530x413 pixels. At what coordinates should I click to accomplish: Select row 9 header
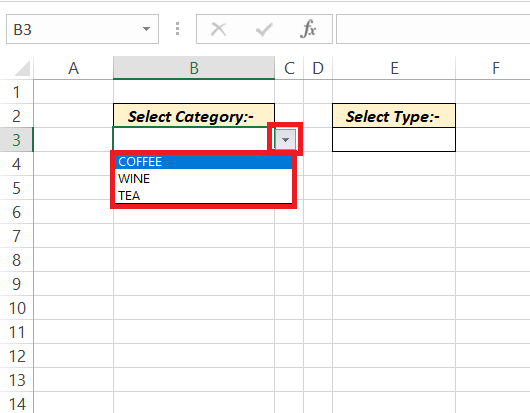(17, 284)
